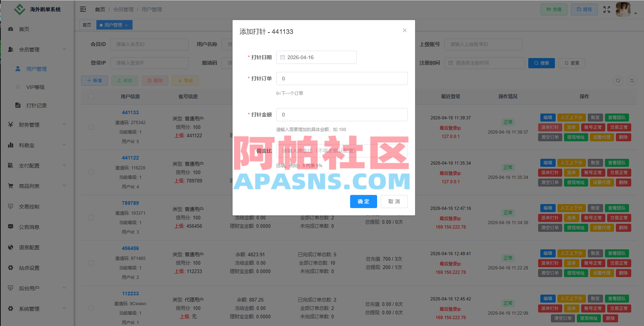644x326 pixels.
Task: Open the 首页 home sidebar icon
Action: pyautogui.click(x=11, y=29)
